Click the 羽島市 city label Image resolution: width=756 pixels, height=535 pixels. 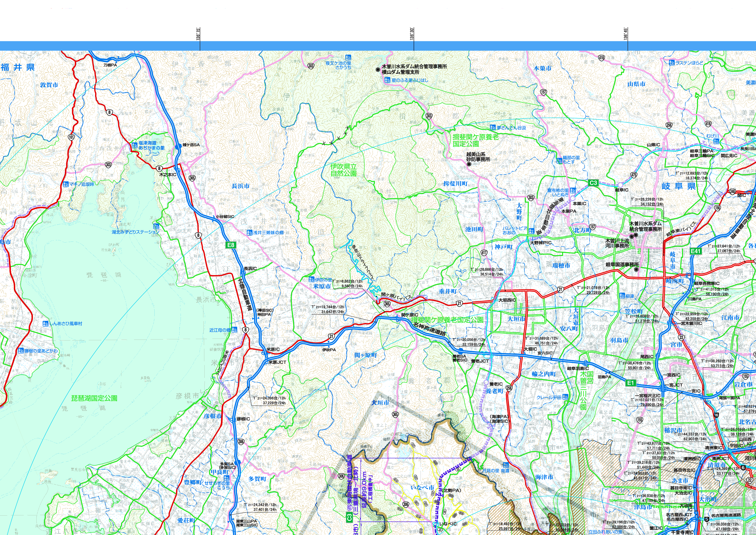(619, 340)
